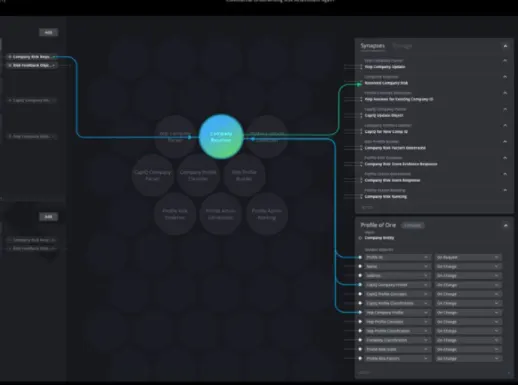Image resolution: width=518 pixels, height=385 pixels.
Task: Click the port icon beside Company Risk Score Response
Action: [361, 180]
